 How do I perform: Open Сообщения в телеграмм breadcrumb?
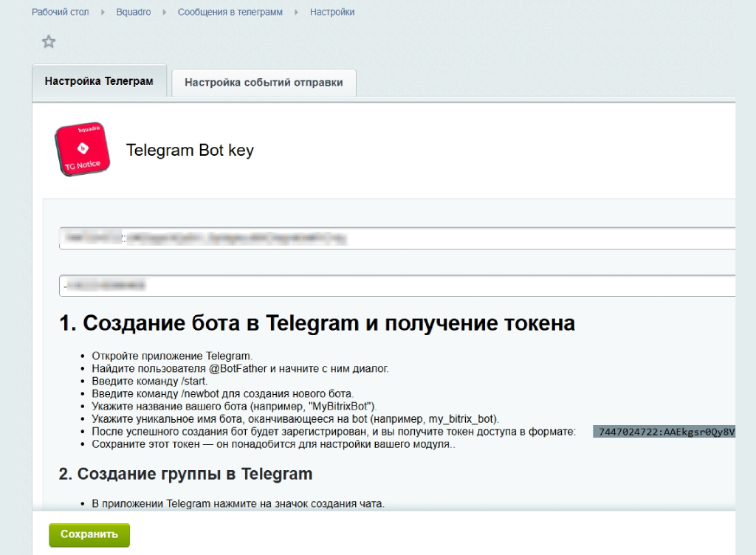point(230,13)
